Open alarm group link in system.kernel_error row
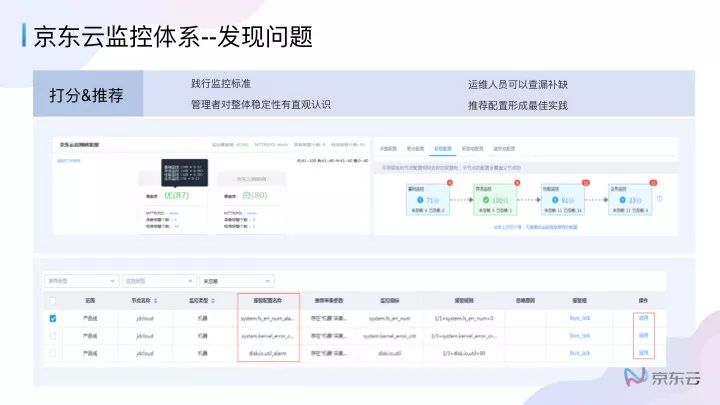Viewport: 720px width, 405px height. 579,335
